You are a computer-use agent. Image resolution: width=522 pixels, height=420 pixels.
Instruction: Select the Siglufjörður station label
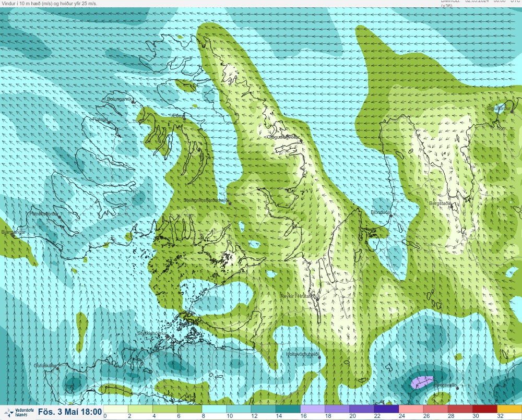point(499,109)
